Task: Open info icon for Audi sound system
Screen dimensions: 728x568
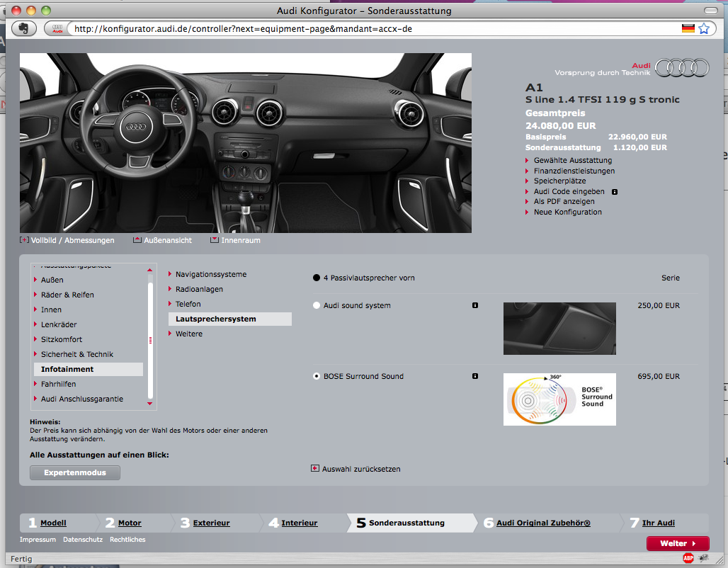Action: coord(475,305)
